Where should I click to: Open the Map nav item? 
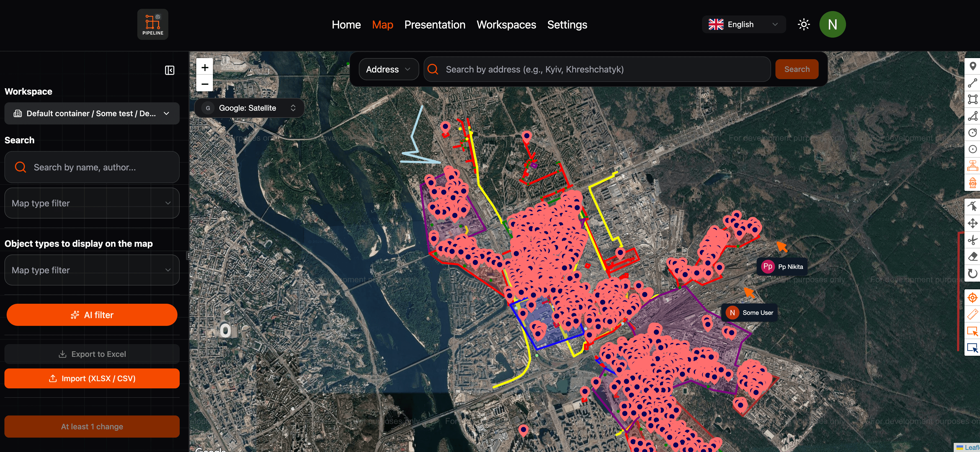[x=382, y=25]
